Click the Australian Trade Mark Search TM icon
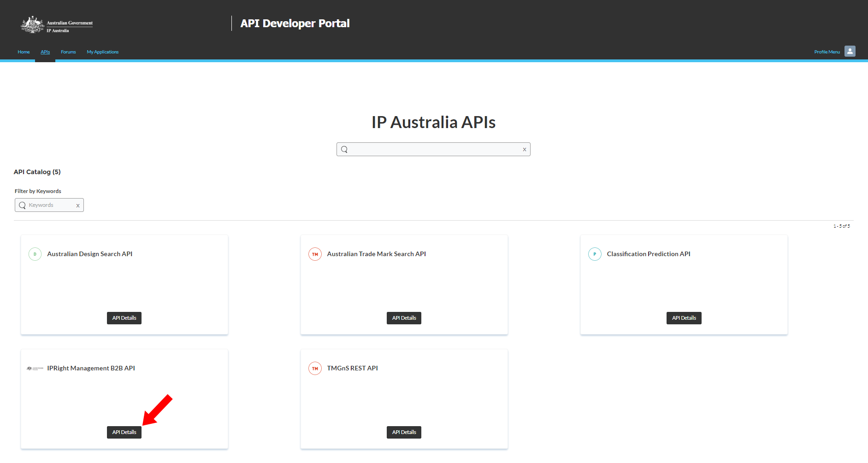868x463 pixels. click(315, 254)
